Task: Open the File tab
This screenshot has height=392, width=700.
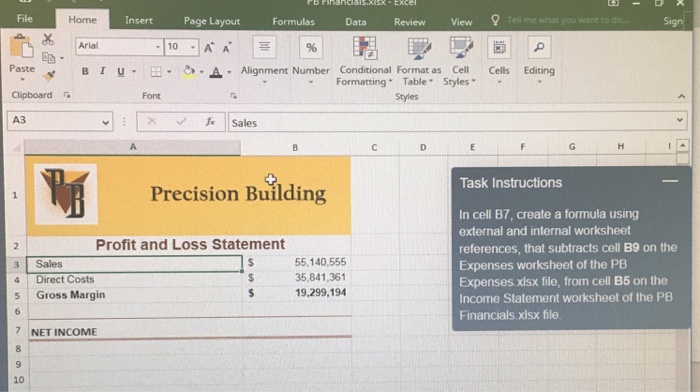Action: pyautogui.click(x=25, y=19)
